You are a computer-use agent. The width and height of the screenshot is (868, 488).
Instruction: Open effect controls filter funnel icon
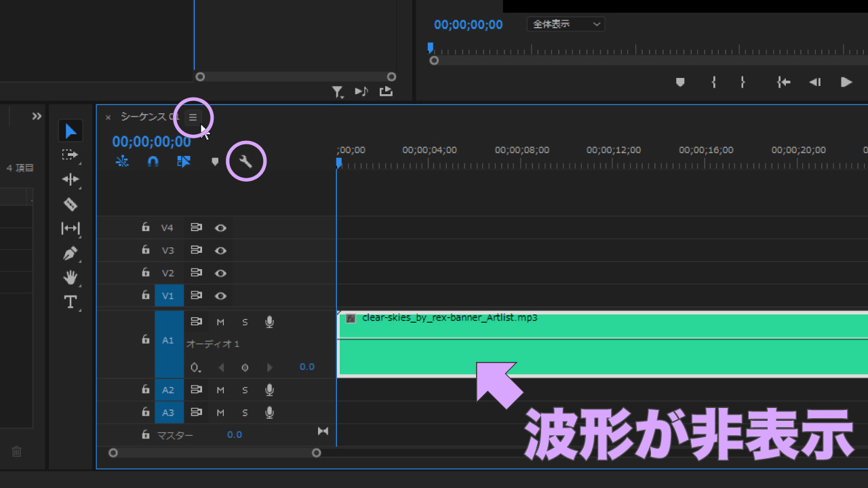click(337, 91)
